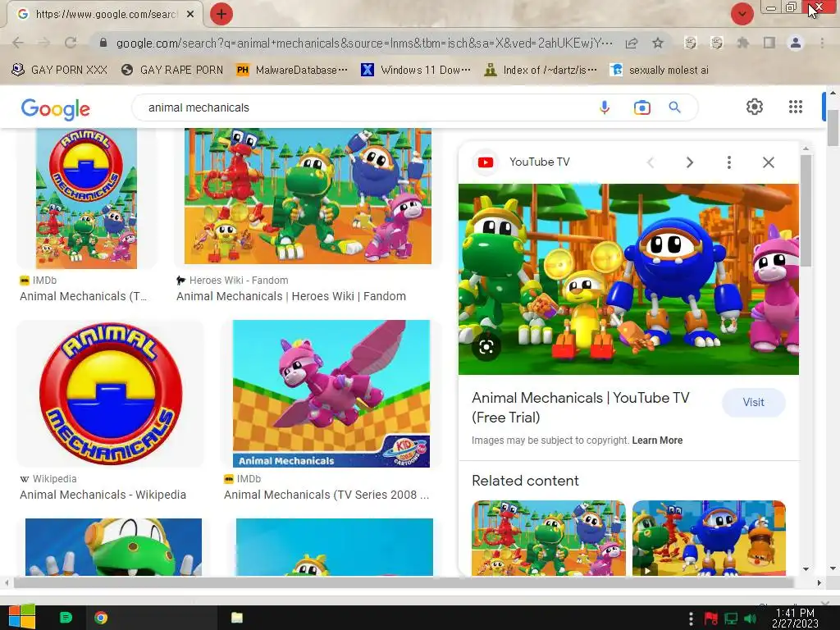Open the Index of /~dartz/is… bookmark
Screen dimensions: 840x630
[x=540, y=70]
